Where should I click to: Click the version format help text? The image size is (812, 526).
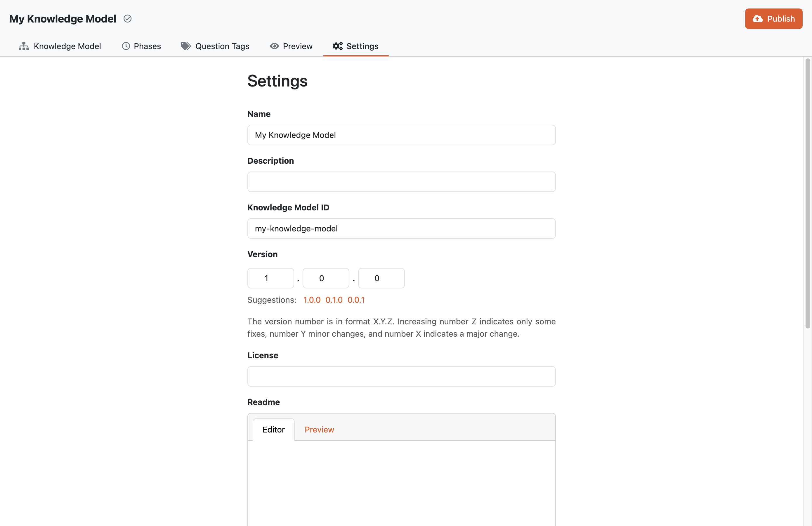401,328
